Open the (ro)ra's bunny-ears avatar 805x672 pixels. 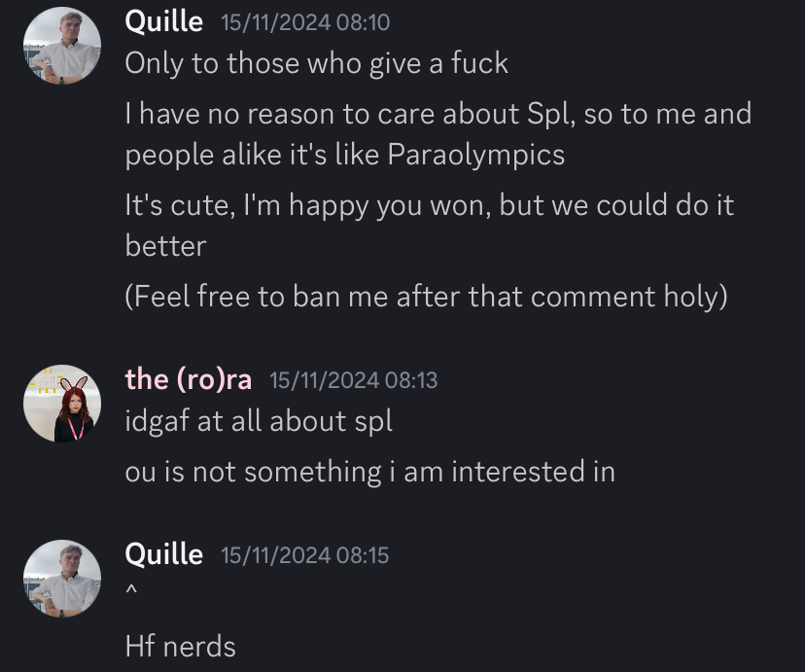pos(62,404)
